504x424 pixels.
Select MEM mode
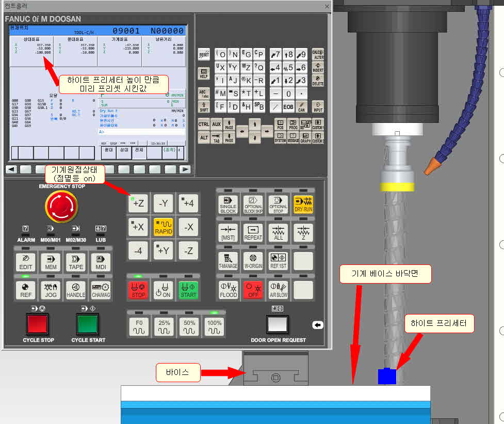point(51,262)
